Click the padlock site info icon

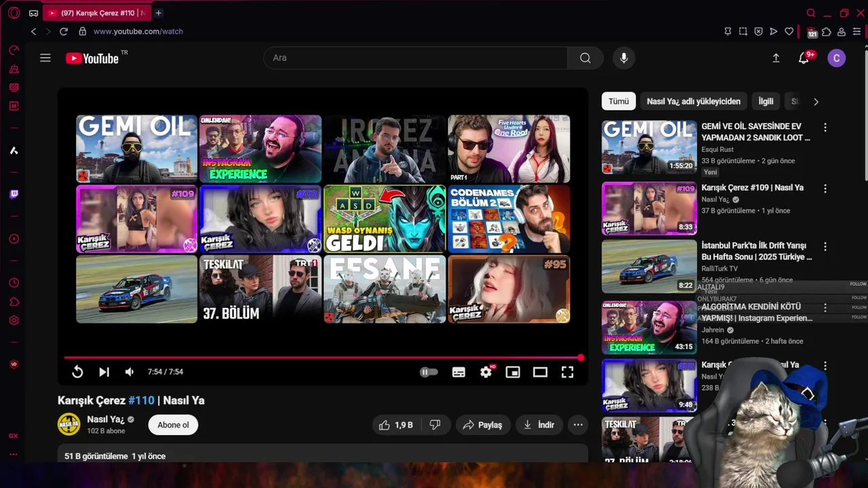tap(82, 31)
